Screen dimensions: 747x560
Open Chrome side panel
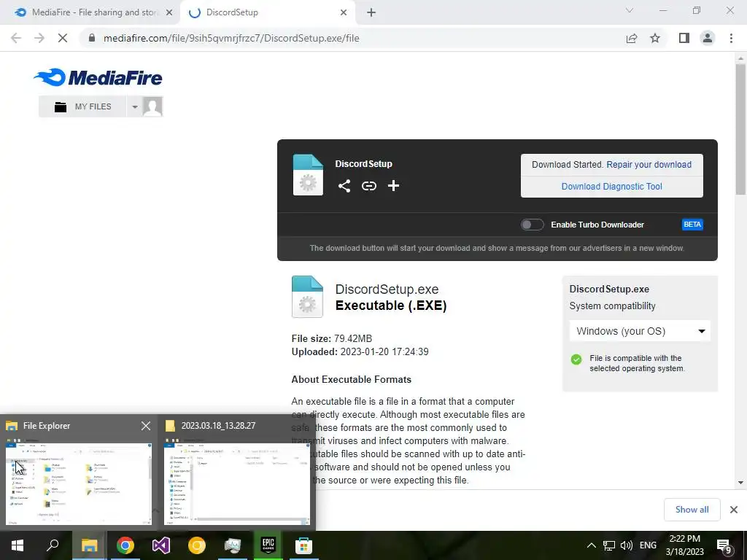click(x=684, y=38)
